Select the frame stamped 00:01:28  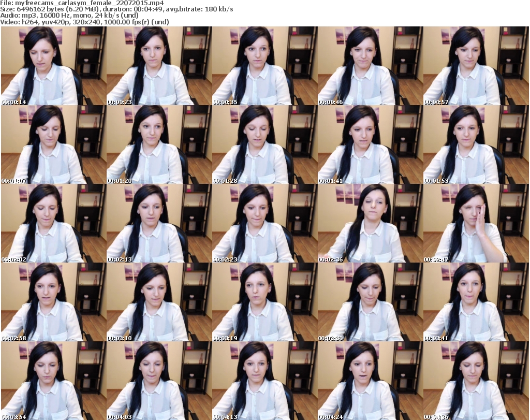pyautogui.click(x=264, y=144)
